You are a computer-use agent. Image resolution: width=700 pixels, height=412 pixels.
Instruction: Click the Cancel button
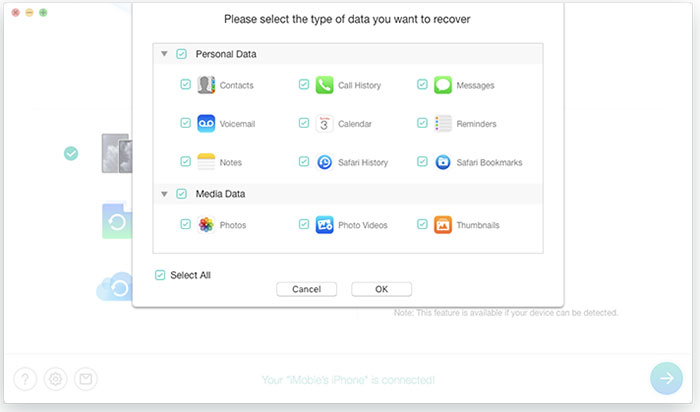pos(306,289)
